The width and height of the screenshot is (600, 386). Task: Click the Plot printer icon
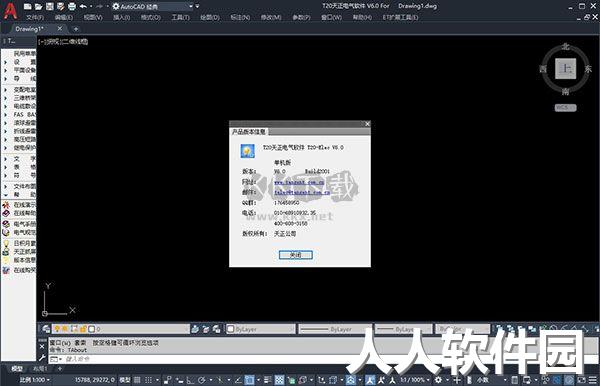click(72, 6)
